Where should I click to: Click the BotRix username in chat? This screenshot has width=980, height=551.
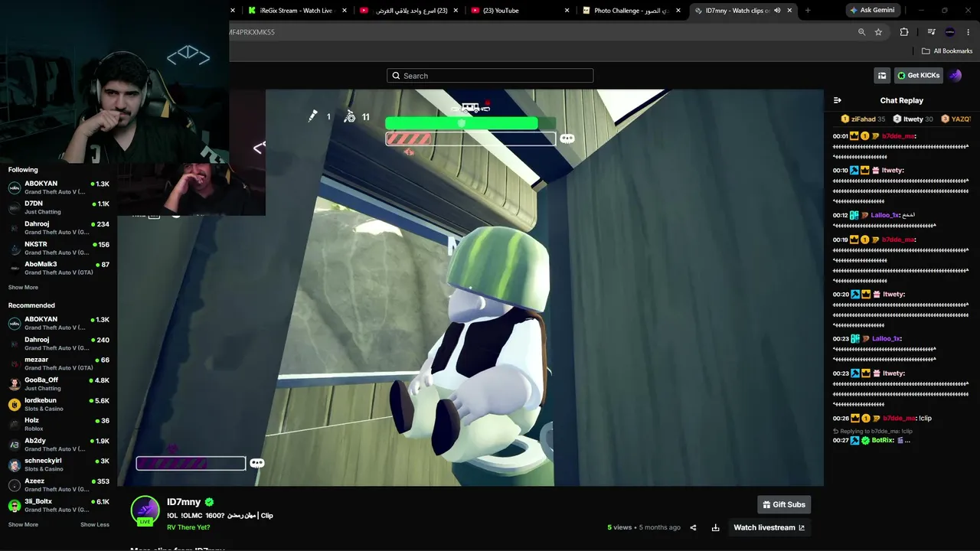(883, 440)
